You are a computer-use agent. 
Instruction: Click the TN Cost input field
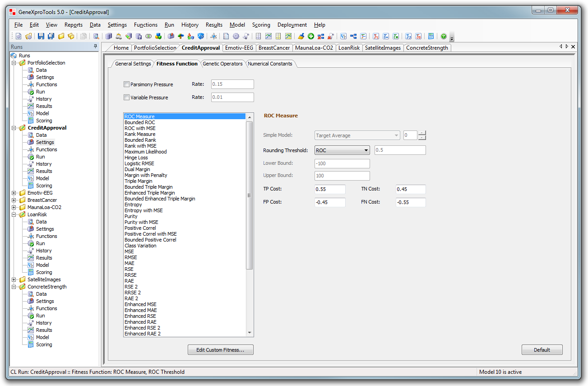pos(410,189)
